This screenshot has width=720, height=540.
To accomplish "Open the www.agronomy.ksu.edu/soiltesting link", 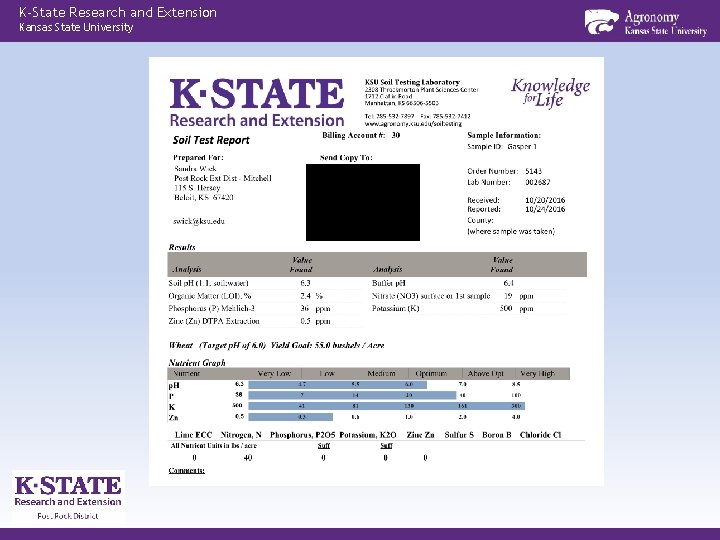I will click(x=413, y=124).
